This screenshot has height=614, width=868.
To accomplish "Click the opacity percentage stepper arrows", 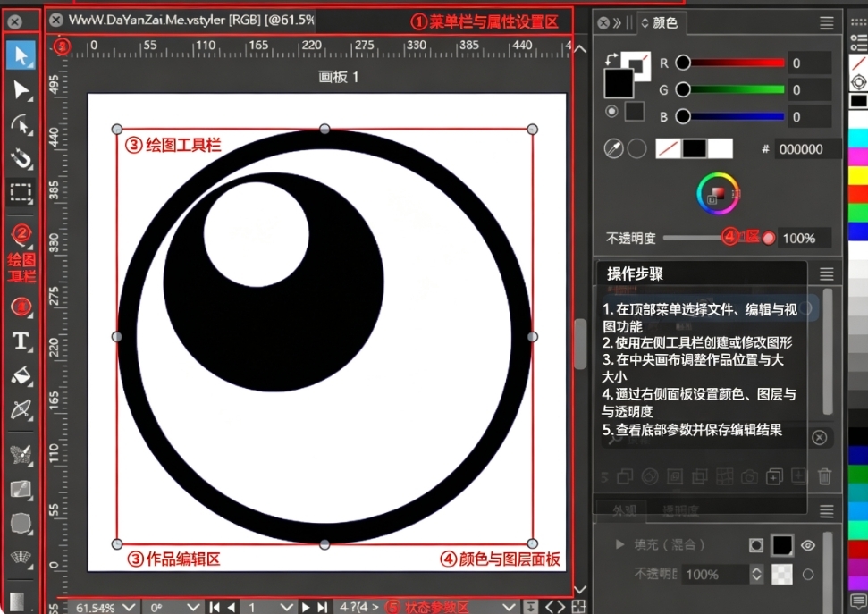I will [757, 574].
